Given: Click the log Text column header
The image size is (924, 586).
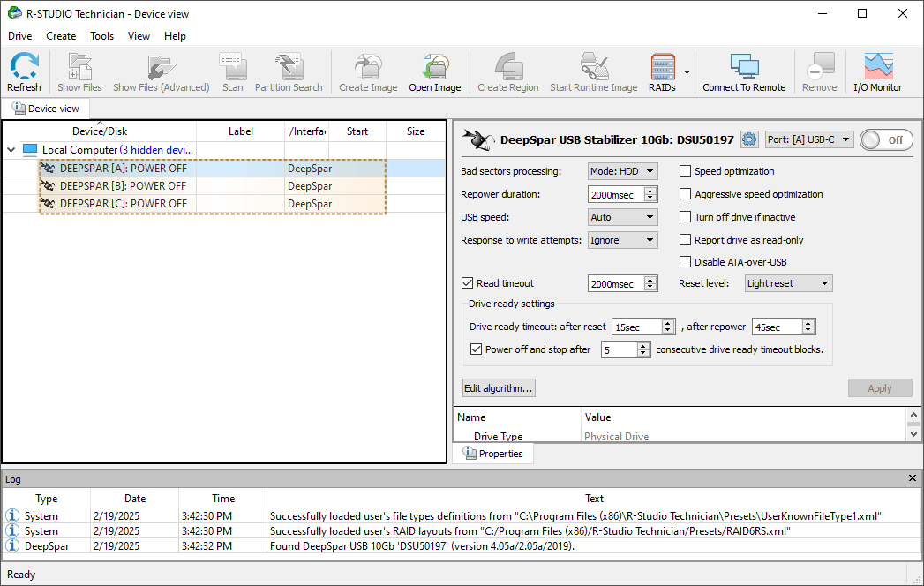Looking at the screenshot, I should point(594,498).
